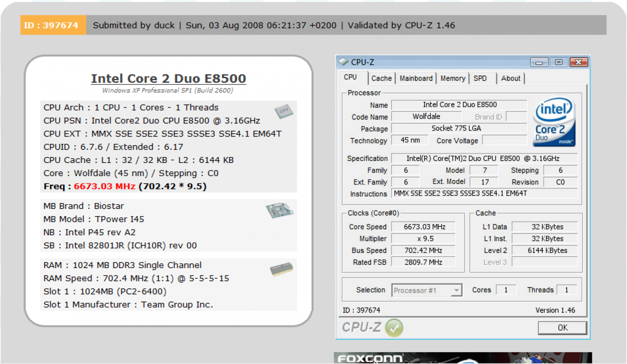Open the About tab
627x364 pixels.
(x=510, y=78)
